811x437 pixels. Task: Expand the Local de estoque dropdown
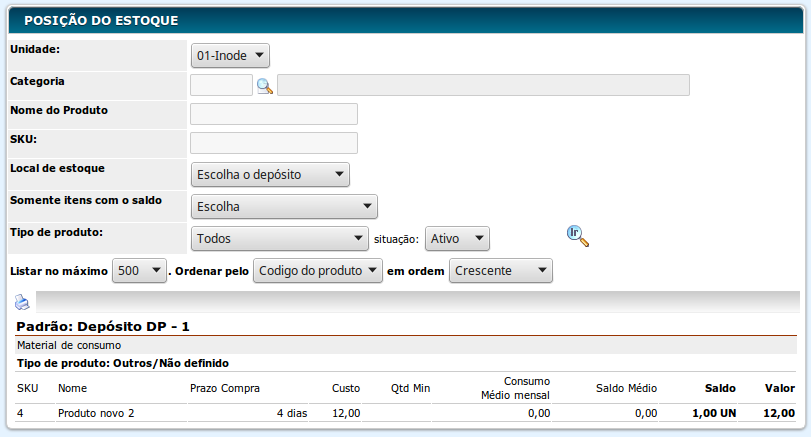pos(270,175)
